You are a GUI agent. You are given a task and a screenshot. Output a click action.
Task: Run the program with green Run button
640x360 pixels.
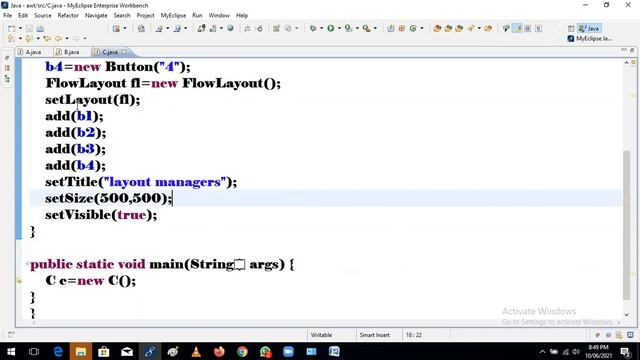point(331,28)
